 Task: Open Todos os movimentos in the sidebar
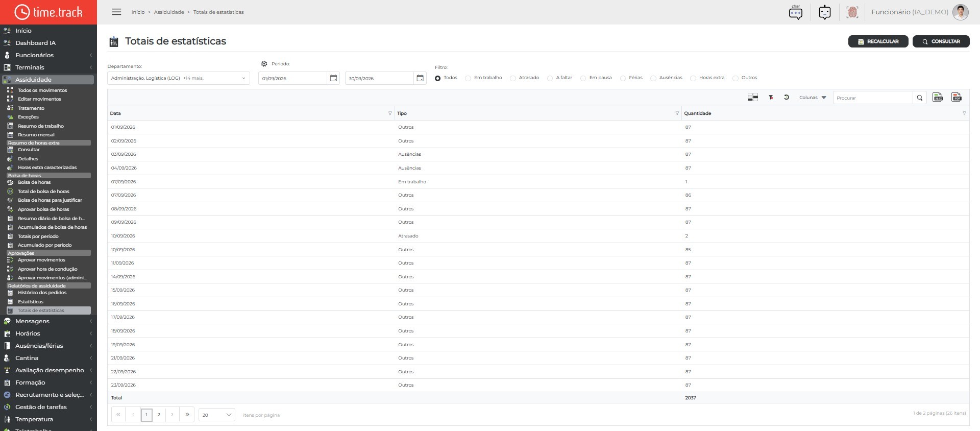click(x=42, y=90)
